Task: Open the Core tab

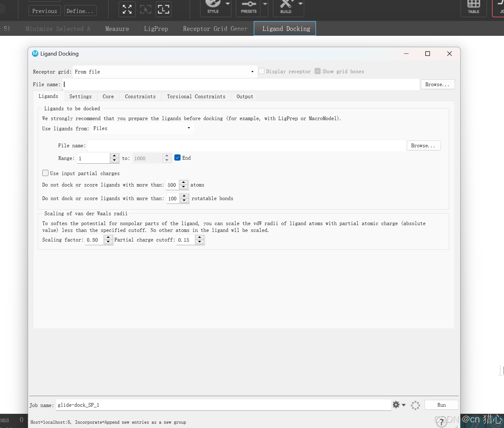Action: 108,97
